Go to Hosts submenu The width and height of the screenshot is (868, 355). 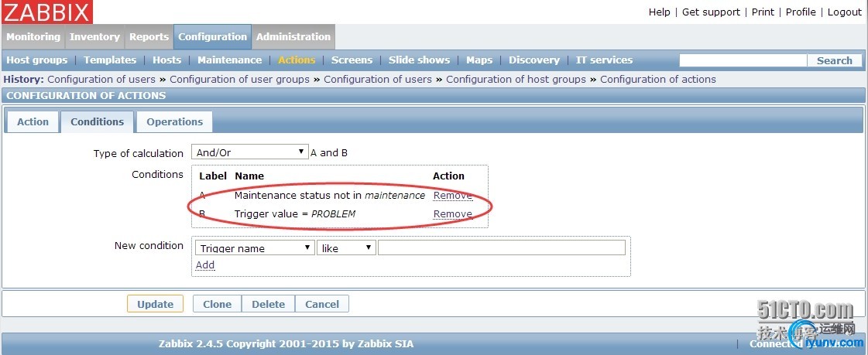[166, 60]
